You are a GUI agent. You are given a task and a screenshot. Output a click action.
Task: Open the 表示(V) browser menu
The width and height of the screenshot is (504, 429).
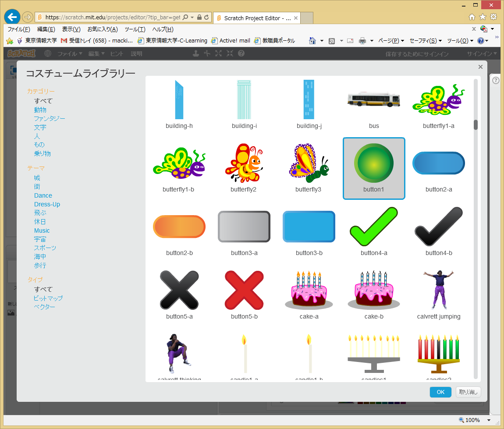[x=71, y=29]
